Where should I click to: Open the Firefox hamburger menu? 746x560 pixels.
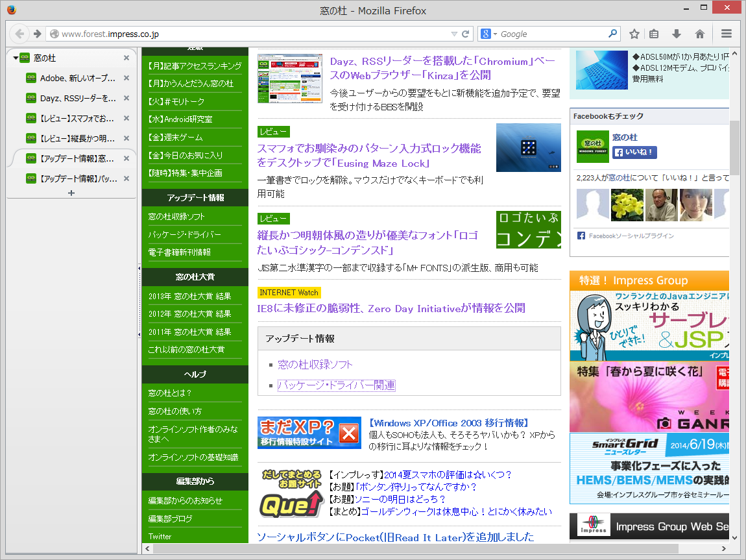pos(727,33)
